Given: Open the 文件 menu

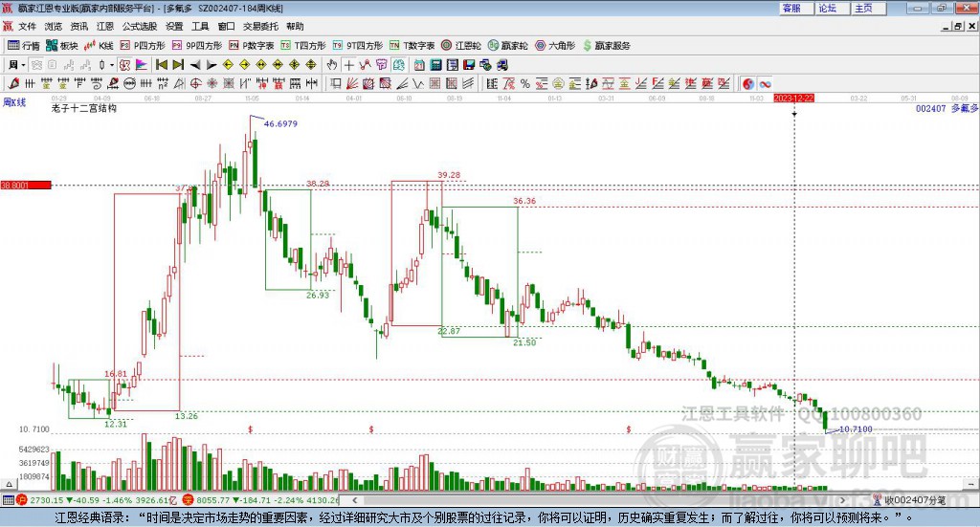Looking at the screenshot, I should point(27,26).
